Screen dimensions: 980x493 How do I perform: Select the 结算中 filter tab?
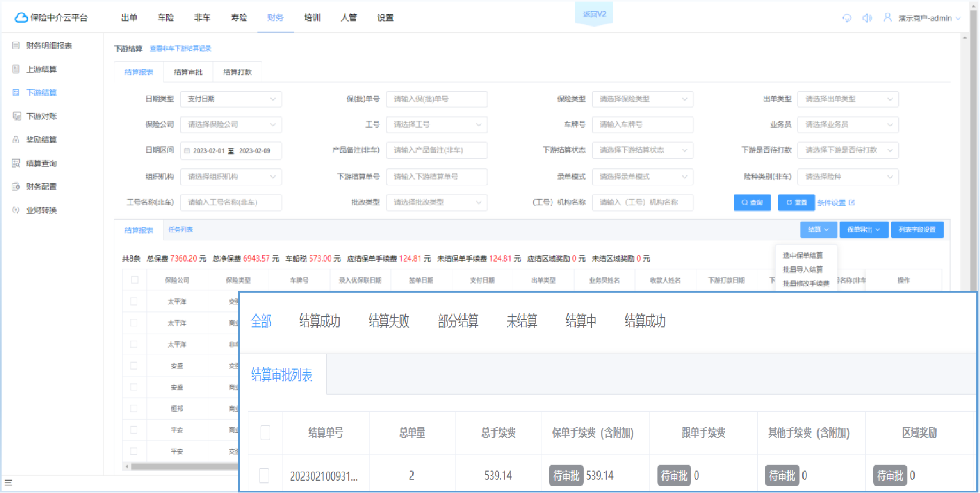[x=581, y=321]
